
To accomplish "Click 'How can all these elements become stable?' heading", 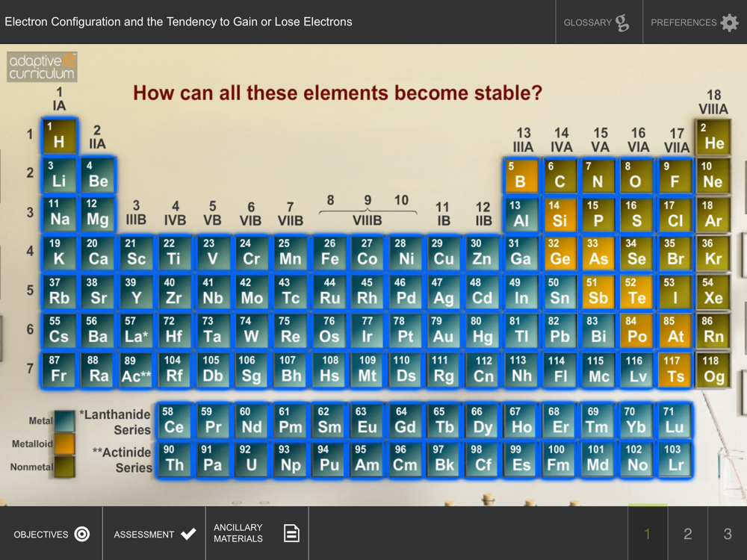I will (338, 93).
